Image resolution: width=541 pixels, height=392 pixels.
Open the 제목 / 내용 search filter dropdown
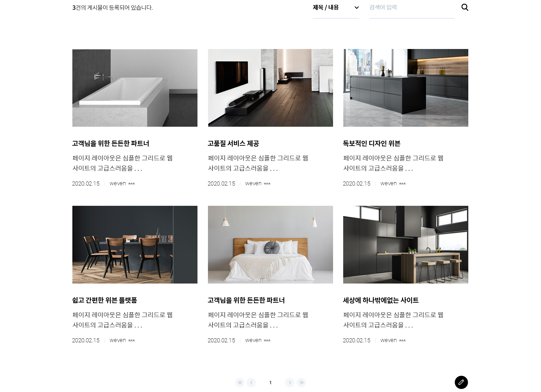click(x=336, y=8)
